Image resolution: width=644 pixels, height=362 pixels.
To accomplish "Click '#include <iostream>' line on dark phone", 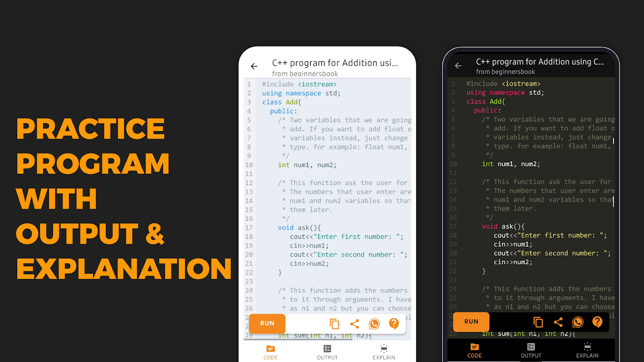I will tap(504, 84).
